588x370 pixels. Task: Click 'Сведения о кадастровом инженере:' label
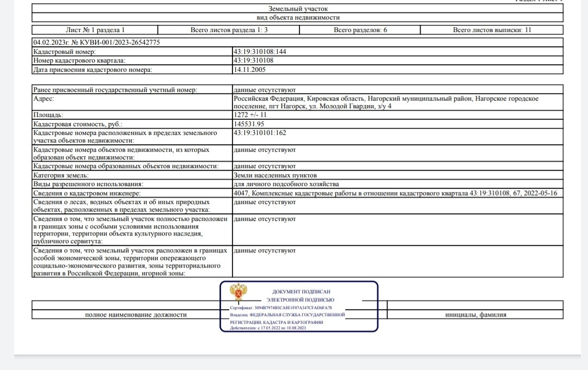87,194
